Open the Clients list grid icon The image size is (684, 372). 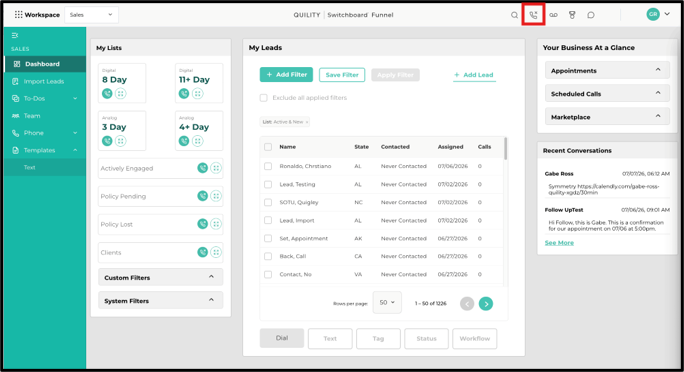216,252
